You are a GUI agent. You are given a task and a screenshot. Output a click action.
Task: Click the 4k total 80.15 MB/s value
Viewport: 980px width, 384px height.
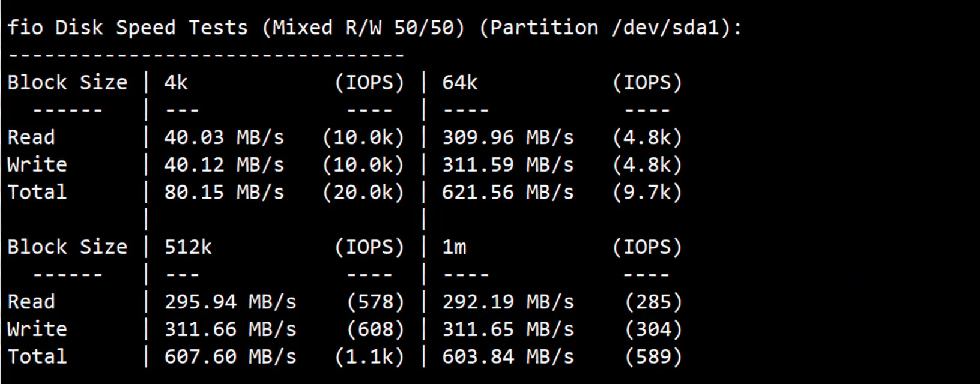click(x=224, y=192)
